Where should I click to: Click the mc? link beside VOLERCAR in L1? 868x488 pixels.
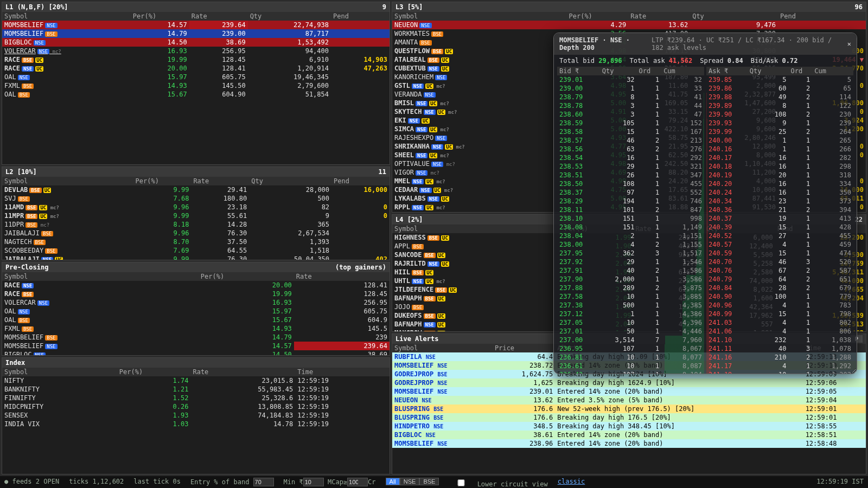point(56,52)
